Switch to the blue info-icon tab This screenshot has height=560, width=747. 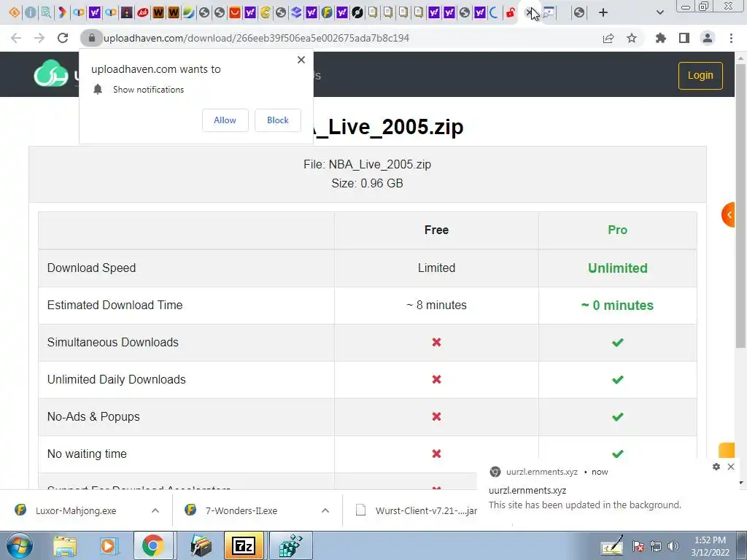click(30, 12)
